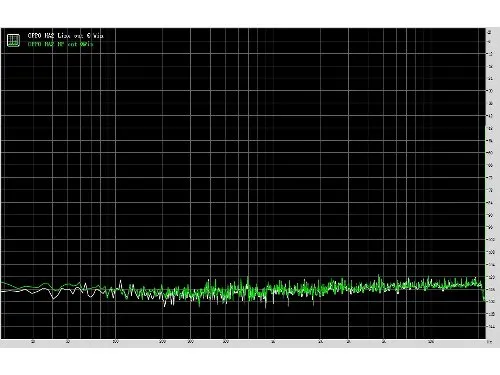Click the Hz unit label on frequency axis

click(x=489, y=342)
